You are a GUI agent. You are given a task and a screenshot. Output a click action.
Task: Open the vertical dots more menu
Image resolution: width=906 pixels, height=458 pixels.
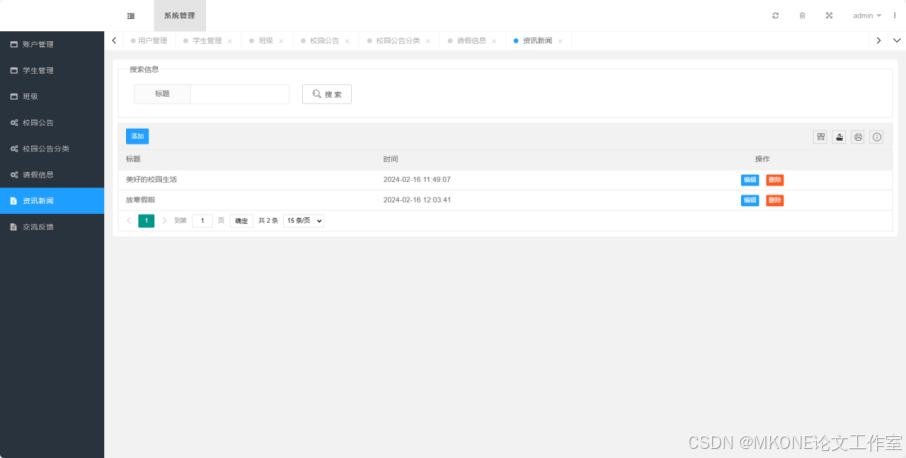pyautogui.click(x=894, y=16)
